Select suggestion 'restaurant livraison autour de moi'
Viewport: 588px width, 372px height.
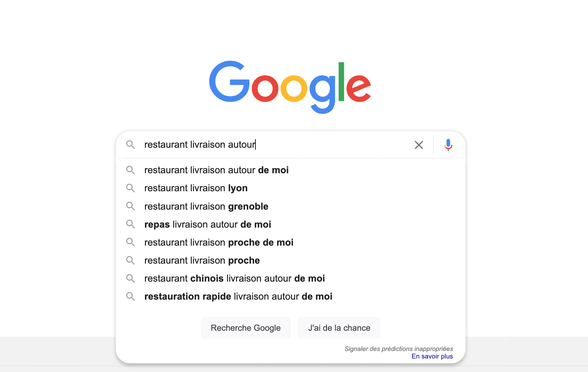point(216,170)
